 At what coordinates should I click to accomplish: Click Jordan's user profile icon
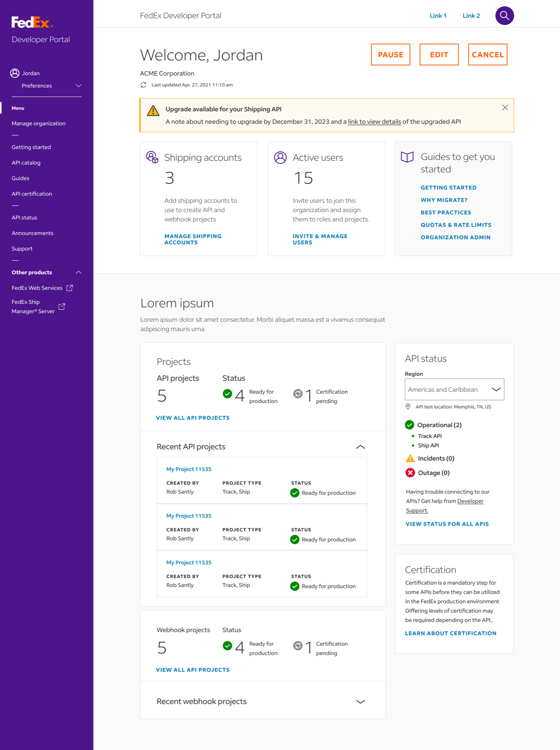tap(15, 73)
